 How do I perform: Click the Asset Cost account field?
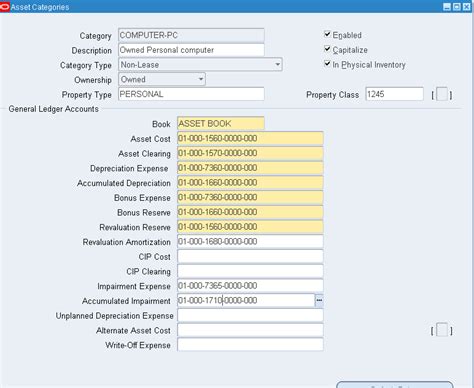pos(250,138)
